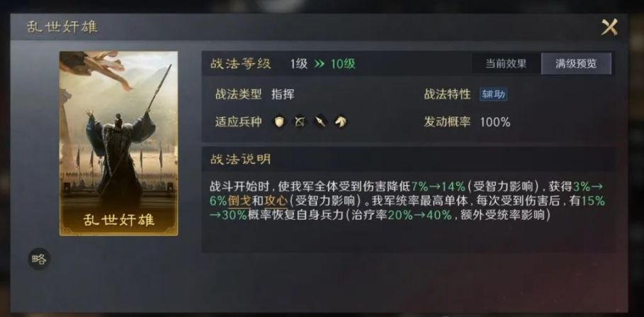Tap the 乱世奸雄 name banner on card
This screenshot has height=317, width=644.
click(119, 220)
